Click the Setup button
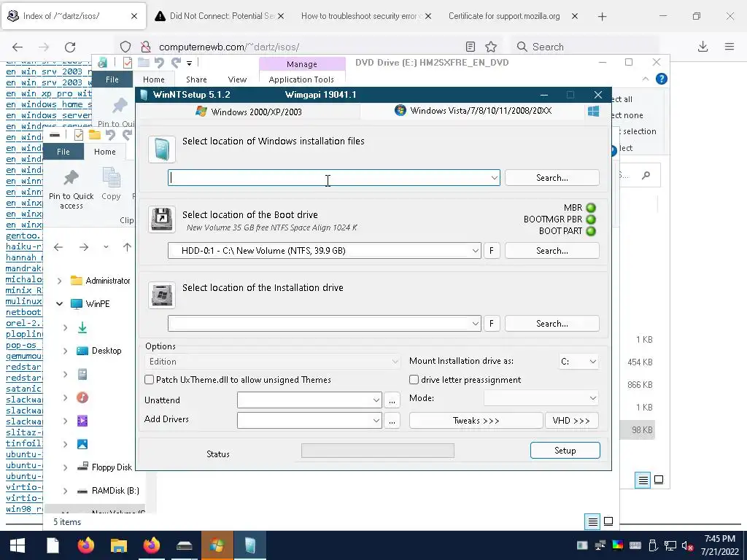Screen dimensions: 747x560 [565, 451]
